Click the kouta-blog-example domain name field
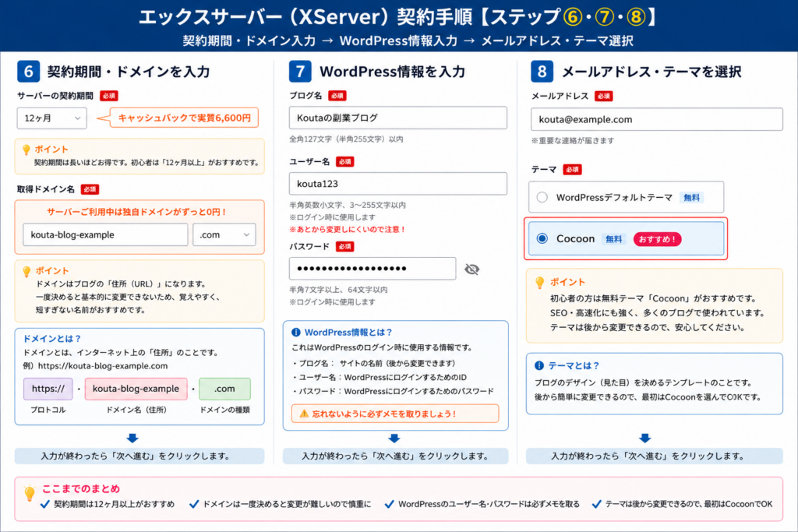 (x=105, y=235)
